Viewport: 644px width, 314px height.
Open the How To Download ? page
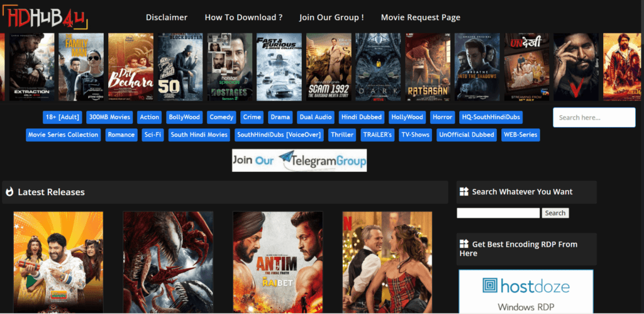pyautogui.click(x=243, y=17)
